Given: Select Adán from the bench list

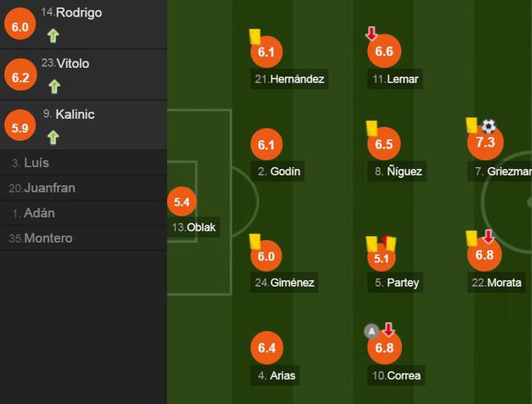Looking at the screenshot, I should coord(83,213).
